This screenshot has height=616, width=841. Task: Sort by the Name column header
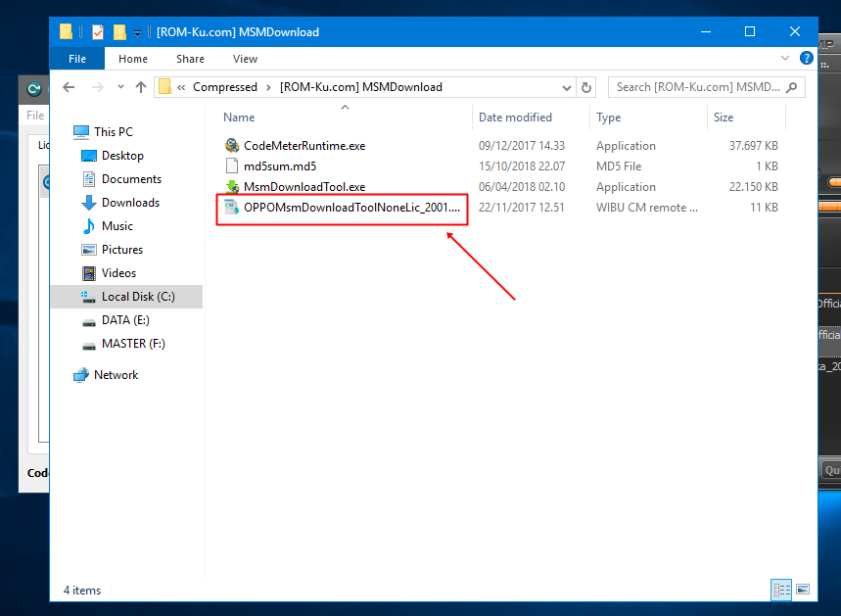pos(239,118)
